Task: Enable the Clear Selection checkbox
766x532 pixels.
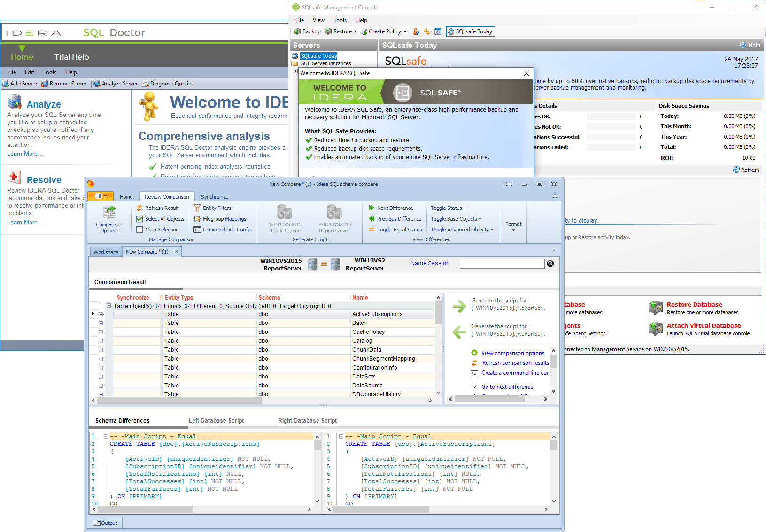Action: pyautogui.click(x=139, y=229)
